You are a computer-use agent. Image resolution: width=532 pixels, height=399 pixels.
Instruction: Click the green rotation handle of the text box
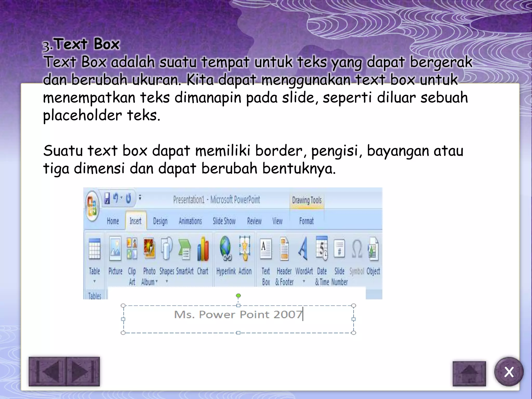pos(238,296)
